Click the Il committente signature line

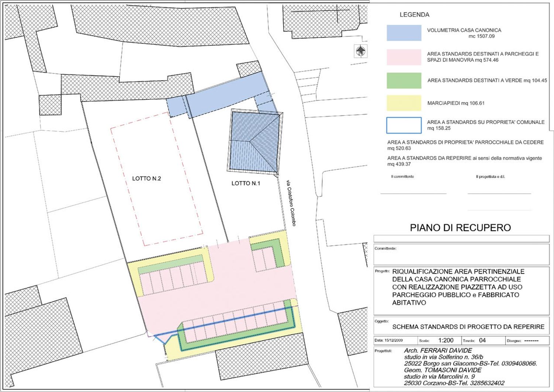coord(413,193)
